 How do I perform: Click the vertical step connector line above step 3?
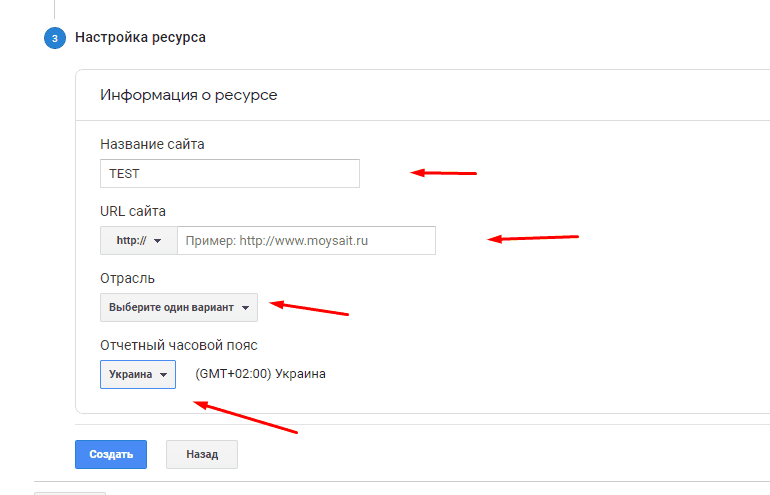pos(53,8)
